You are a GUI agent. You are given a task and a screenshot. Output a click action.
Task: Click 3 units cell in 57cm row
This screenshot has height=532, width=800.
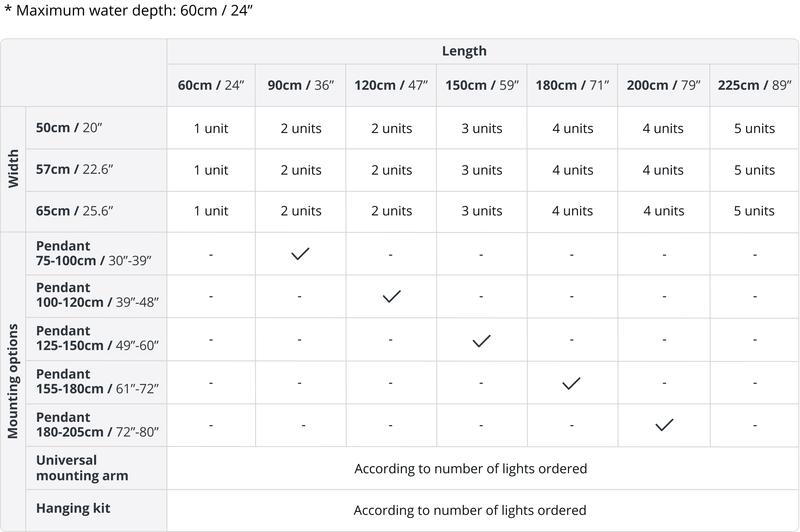[481, 170]
